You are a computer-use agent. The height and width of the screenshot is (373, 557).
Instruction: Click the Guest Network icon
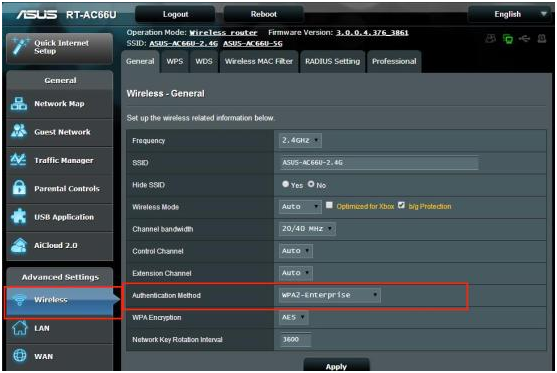click(18, 131)
